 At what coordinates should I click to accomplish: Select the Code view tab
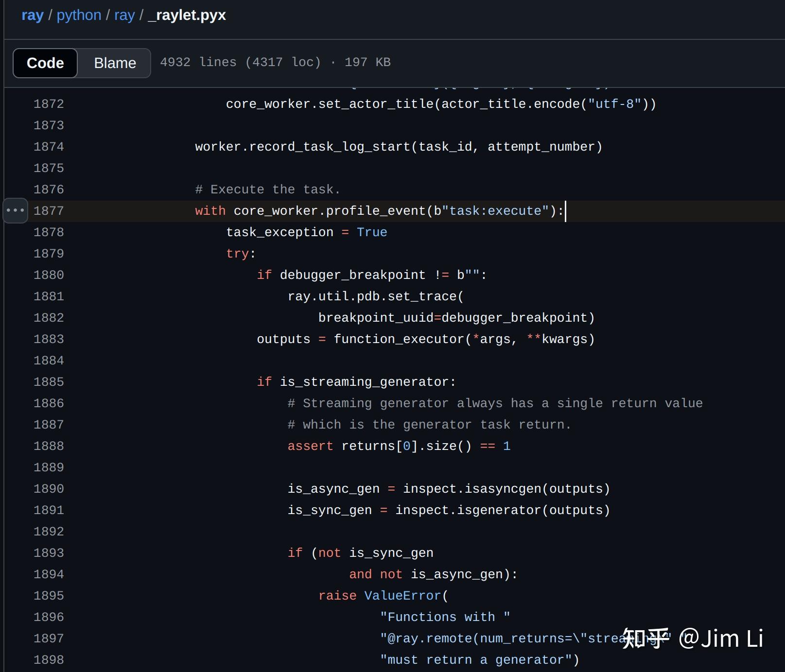point(45,63)
